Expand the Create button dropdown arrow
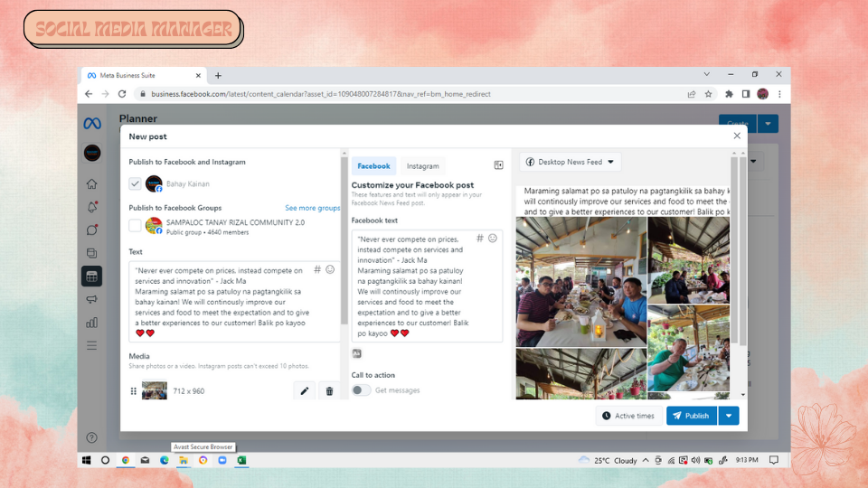868x488 pixels. pos(768,124)
